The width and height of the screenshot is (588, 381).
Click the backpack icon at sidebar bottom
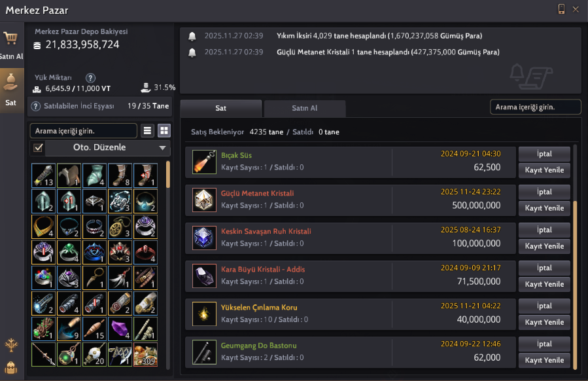[x=11, y=367]
